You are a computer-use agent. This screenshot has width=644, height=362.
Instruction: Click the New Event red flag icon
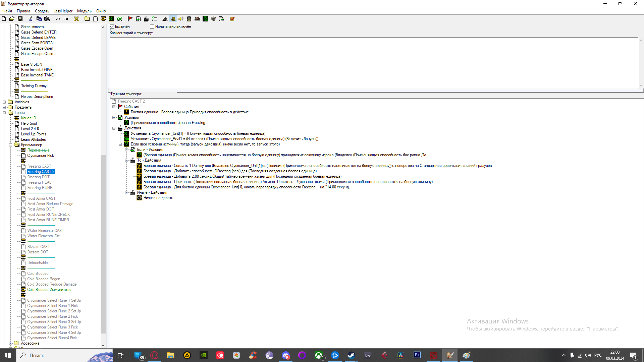coord(130,19)
